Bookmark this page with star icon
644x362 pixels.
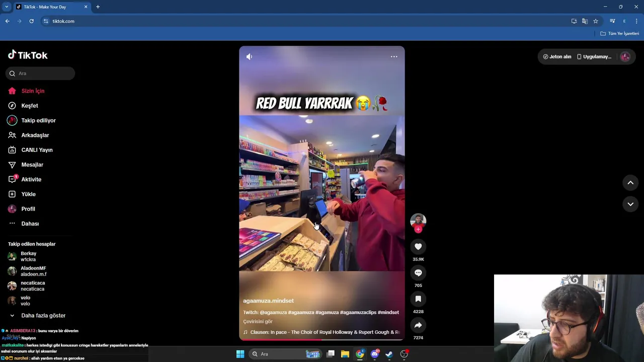596,21
